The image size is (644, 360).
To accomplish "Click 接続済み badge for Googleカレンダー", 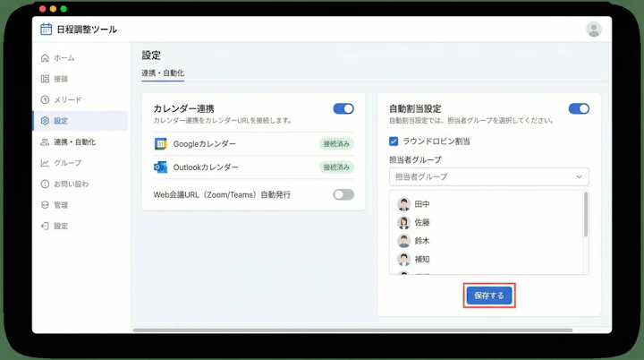I will [x=336, y=144].
